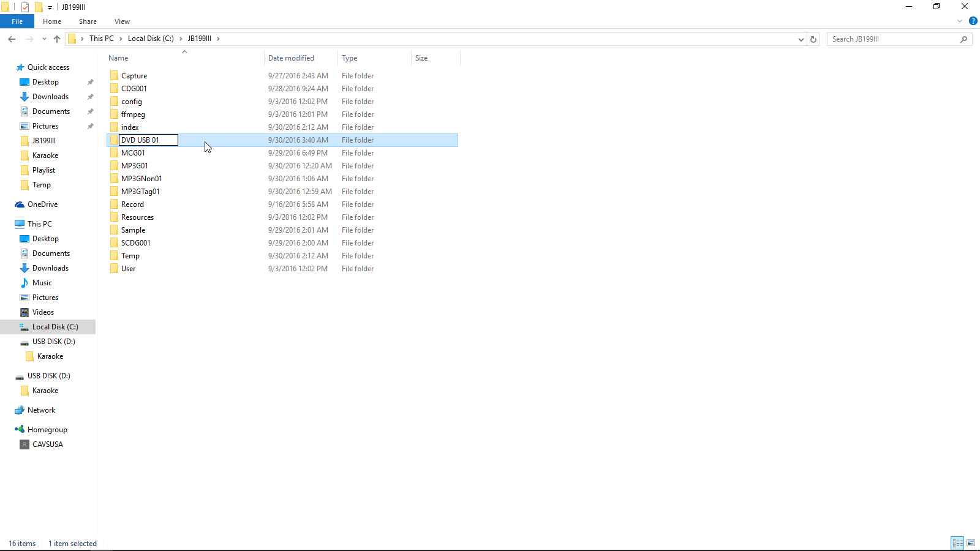This screenshot has height=551, width=980.
Task: Open Homegroup in the navigation pane
Action: 47,430
